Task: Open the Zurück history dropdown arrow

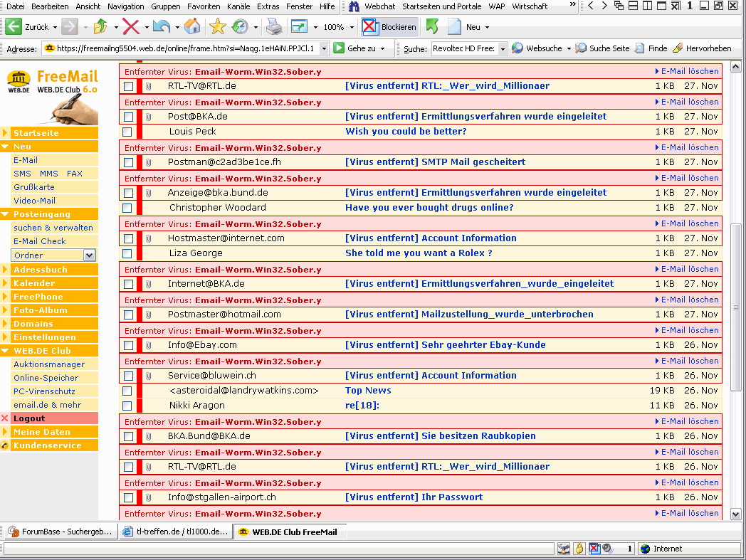Action: [56, 28]
